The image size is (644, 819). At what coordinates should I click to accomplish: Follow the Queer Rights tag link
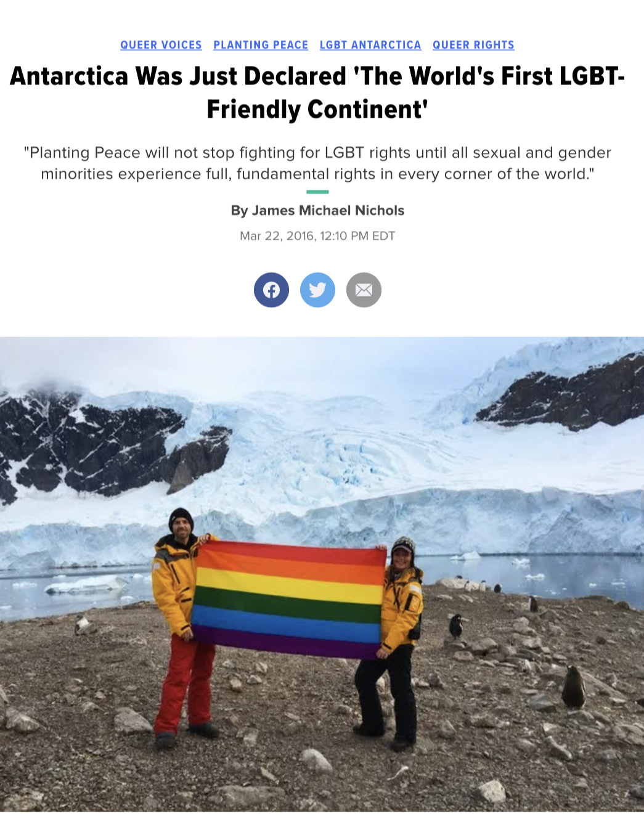[x=473, y=45]
